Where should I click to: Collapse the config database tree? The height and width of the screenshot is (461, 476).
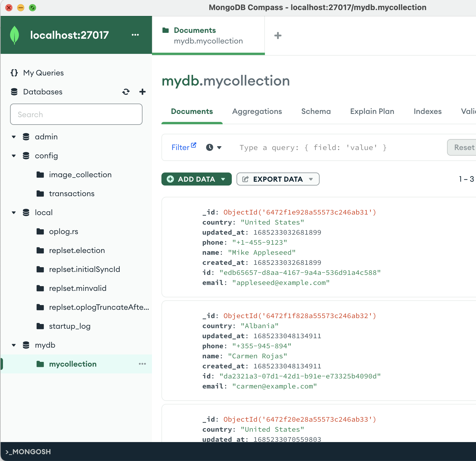coord(14,156)
